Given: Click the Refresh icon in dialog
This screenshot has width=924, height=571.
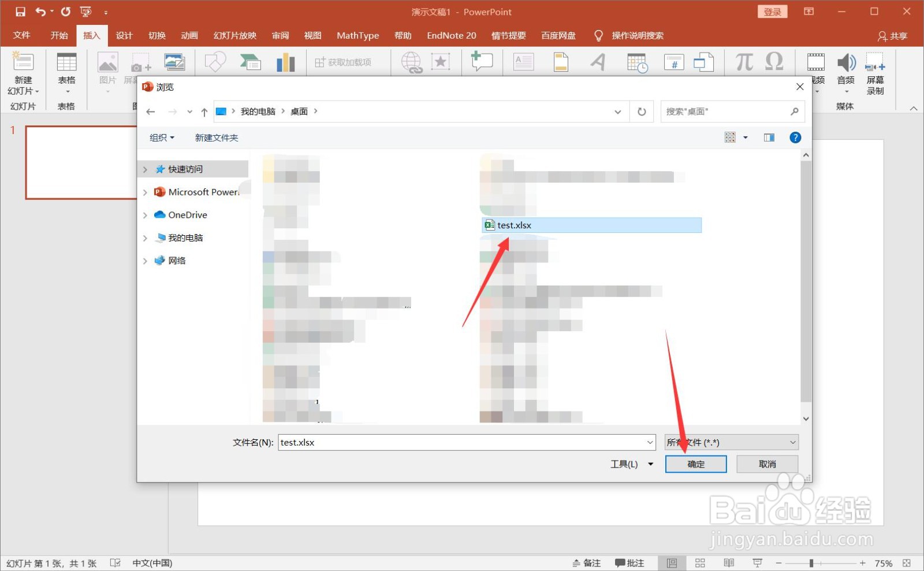Looking at the screenshot, I should [x=642, y=112].
